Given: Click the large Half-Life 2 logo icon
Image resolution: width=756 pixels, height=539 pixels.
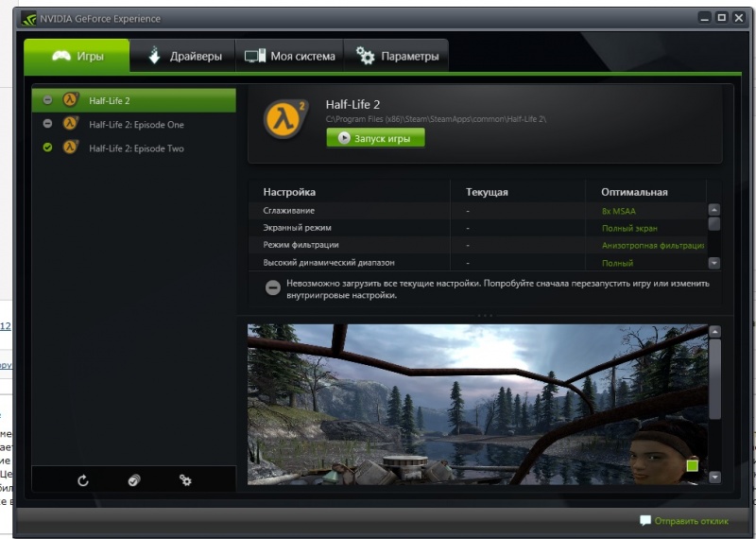Looking at the screenshot, I should (x=285, y=119).
